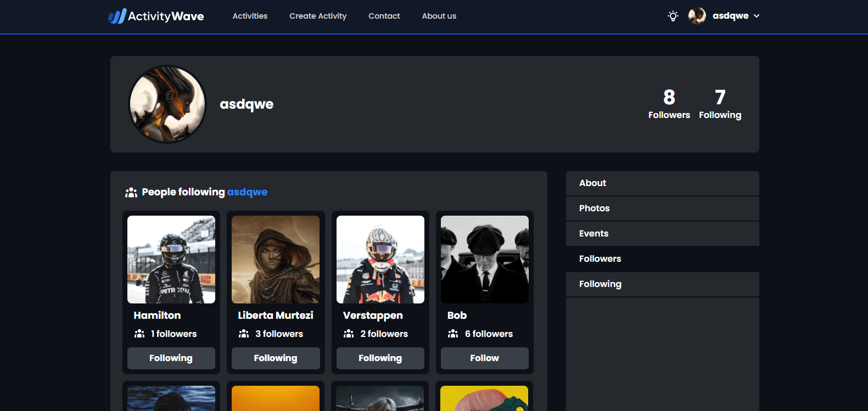Screen dimensions: 868x411
Task: Click the asdqwe username in navbar
Action: [x=731, y=16]
